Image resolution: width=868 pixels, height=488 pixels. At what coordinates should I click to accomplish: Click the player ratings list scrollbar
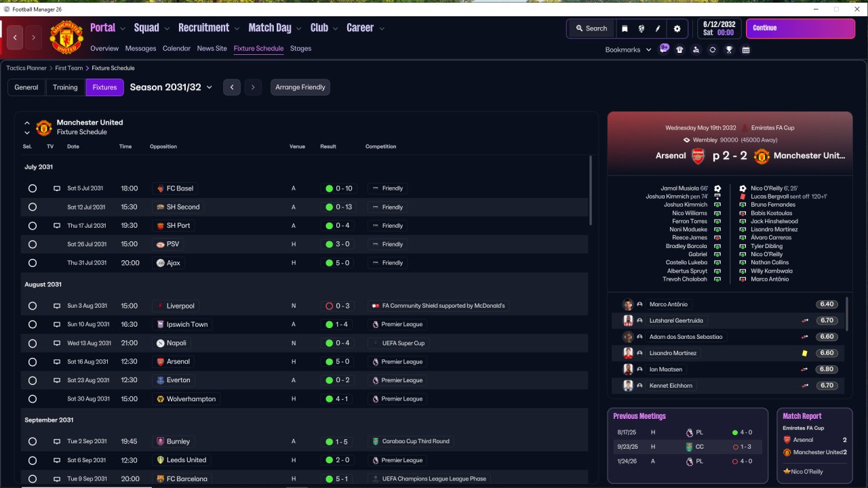[847, 313]
